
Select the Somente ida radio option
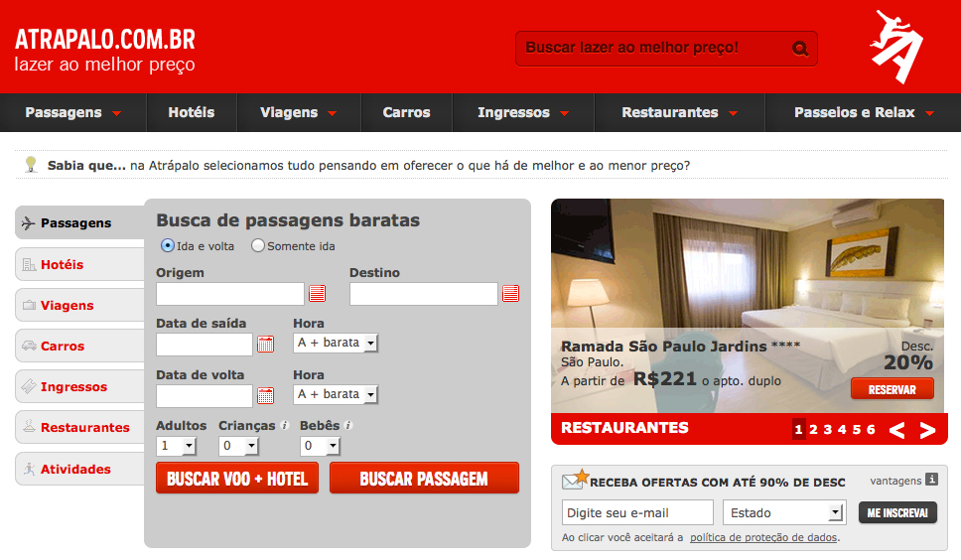click(x=258, y=245)
